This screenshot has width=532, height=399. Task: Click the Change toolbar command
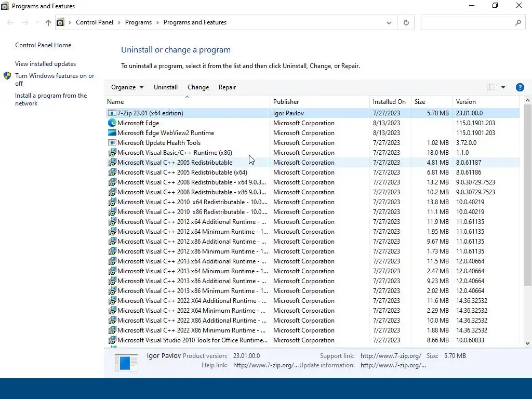point(198,87)
